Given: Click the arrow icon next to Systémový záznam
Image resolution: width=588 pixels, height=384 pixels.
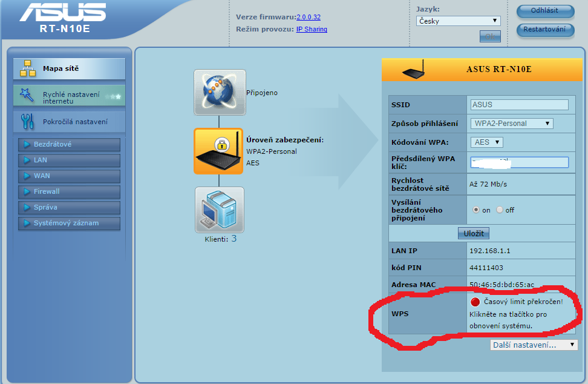Looking at the screenshot, I should pyautogui.click(x=27, y=223).
